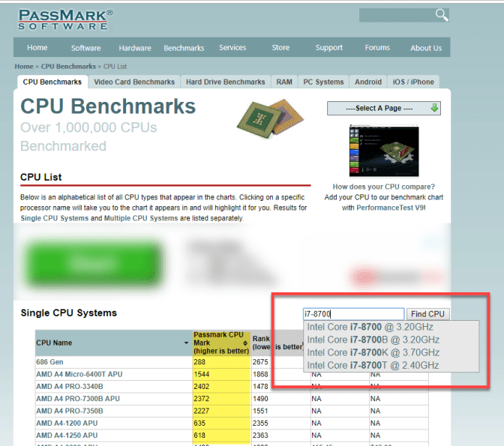This screenshot has width=504, height=446.
Task: Select Intel Core i7-8700 @ 3.20GHz suggestion
Action: click(370, 327)
